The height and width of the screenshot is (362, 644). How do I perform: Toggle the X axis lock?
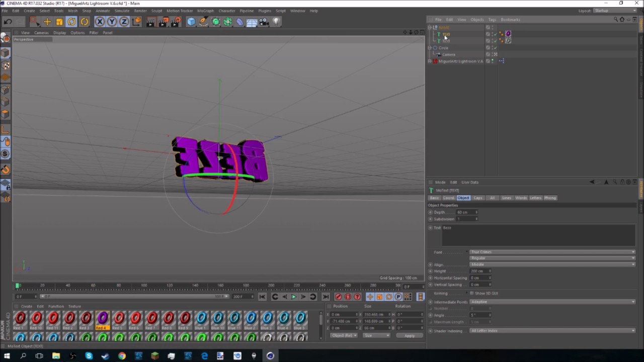(x=100, y=22)
